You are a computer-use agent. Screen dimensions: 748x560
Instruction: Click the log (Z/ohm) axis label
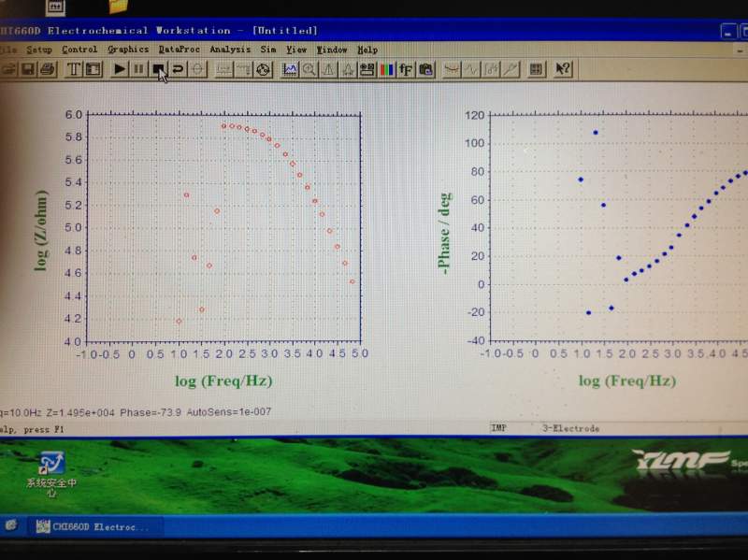click(41, 230)
